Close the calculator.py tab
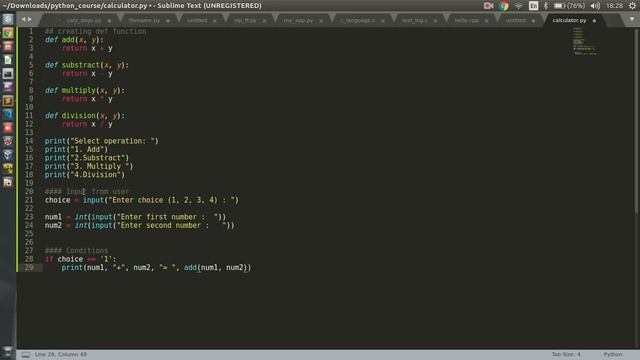 click(594, 20)
